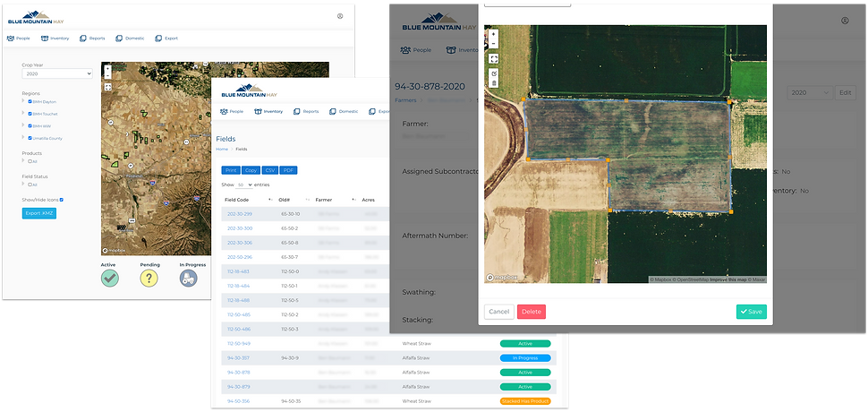
Task: Expand the Umatilla County region tree
Action: (23, 138)
